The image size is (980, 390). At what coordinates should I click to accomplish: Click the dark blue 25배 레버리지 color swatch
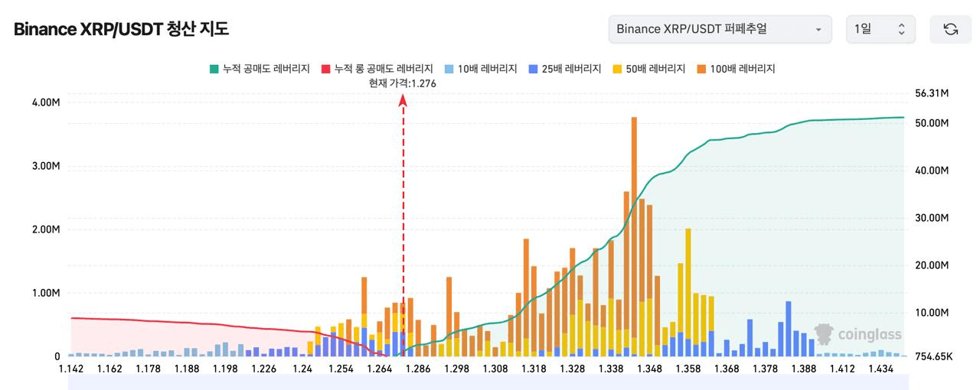pyautogui.click(x=534, y=69)
